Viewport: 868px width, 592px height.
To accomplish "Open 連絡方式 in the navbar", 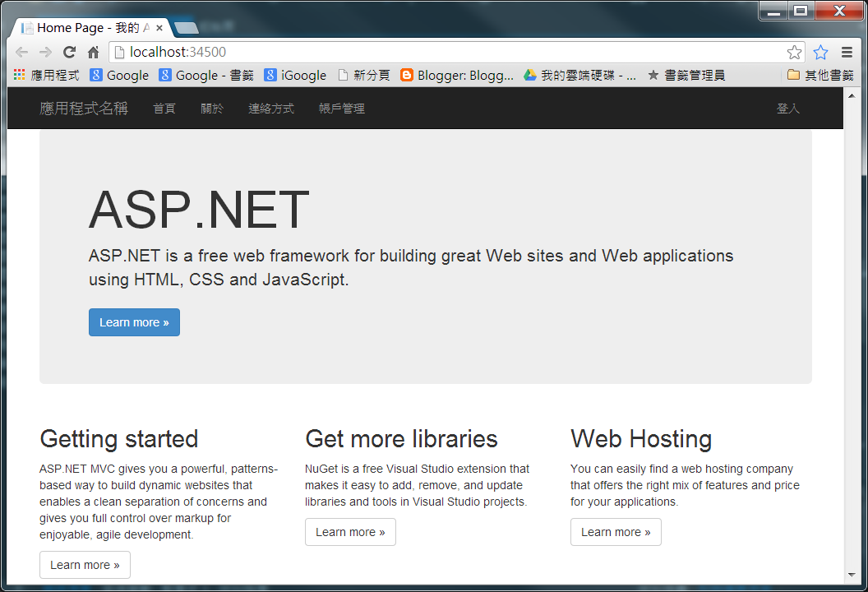I will coord(271,109).
